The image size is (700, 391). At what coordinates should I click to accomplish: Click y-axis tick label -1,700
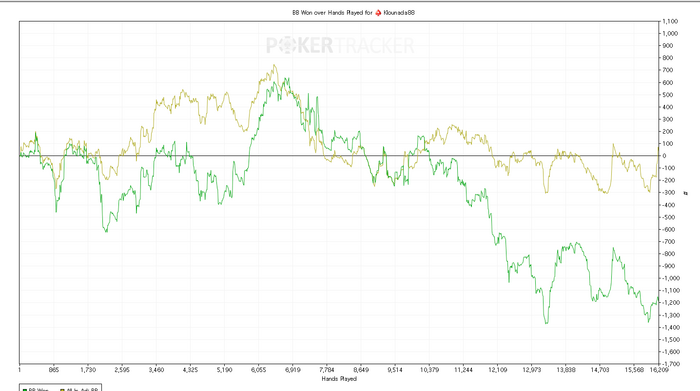click(x=671, y=364)
